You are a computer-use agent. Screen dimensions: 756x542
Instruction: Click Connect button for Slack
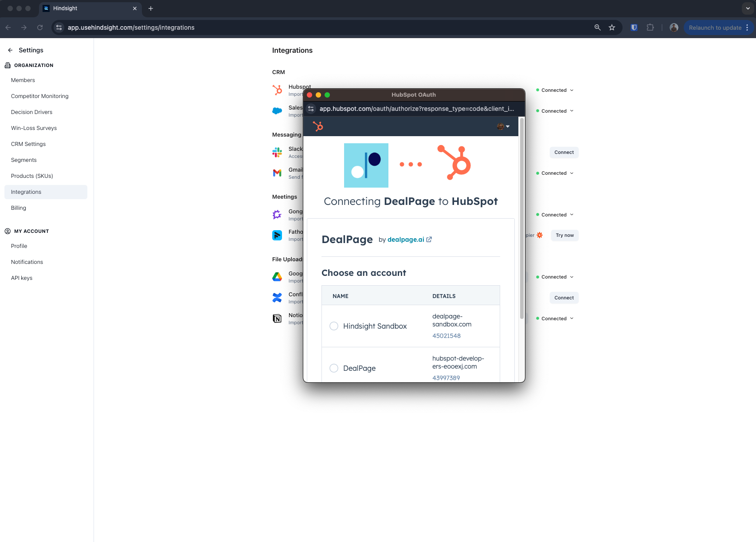[564, 152]
